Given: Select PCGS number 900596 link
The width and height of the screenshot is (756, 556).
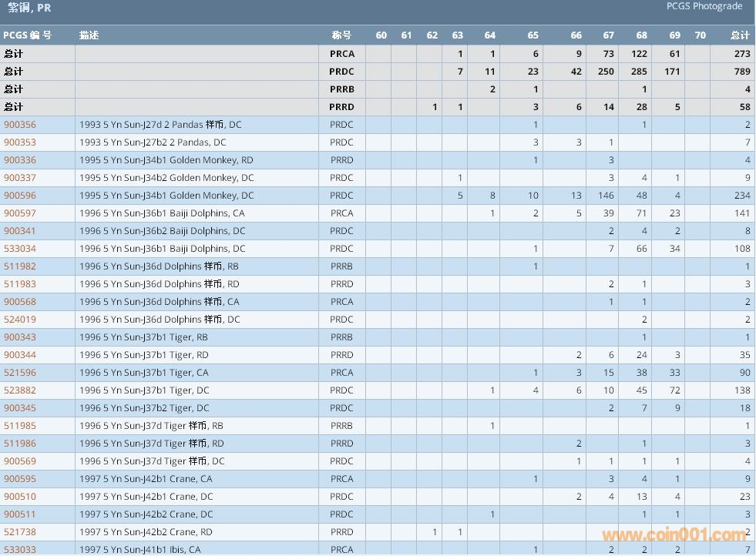Looking at the screenshot, I should coord(20,196).
